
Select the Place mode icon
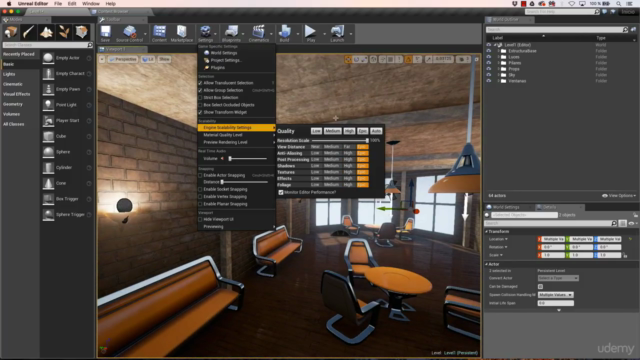click(x=11, y=32)
